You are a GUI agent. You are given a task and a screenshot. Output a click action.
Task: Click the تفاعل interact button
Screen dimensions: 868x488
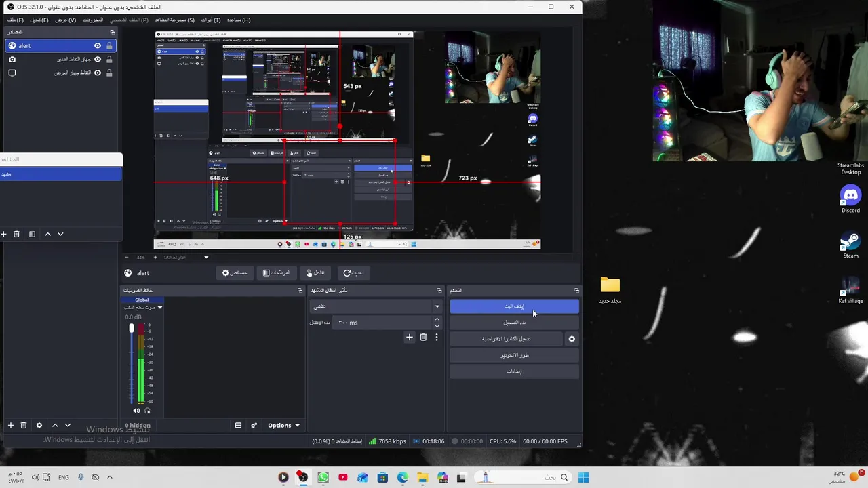pyautogui.click(x=315, y=272)
